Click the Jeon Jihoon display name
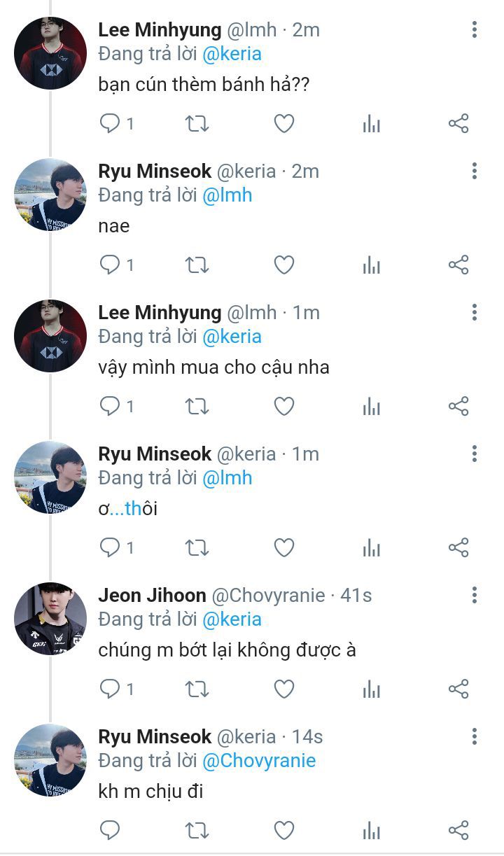The image size is (504, 856). (x=152, y=596)
